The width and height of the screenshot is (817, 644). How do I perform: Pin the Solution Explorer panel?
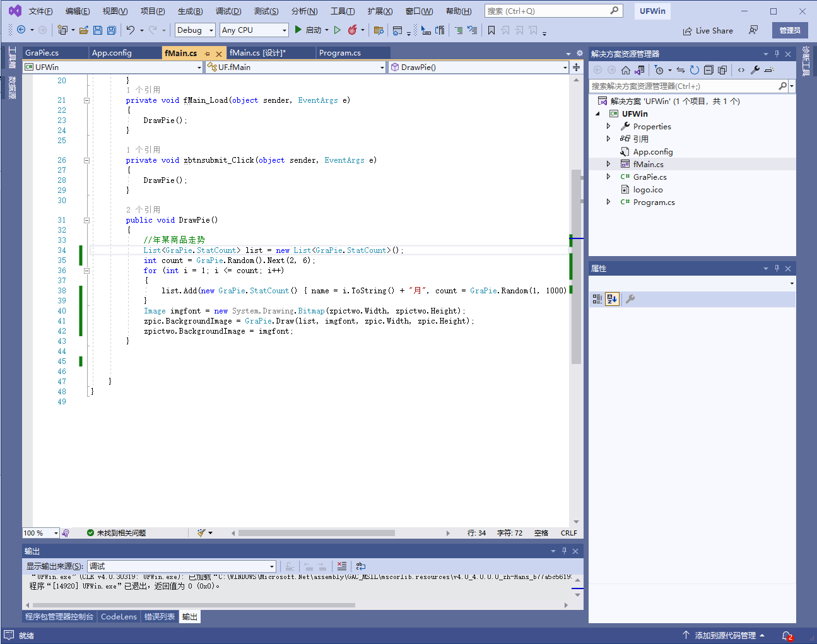[x=777, y=54]
